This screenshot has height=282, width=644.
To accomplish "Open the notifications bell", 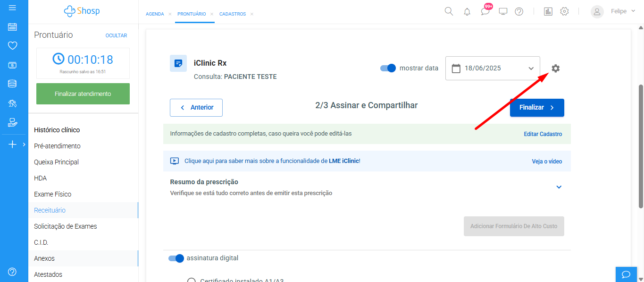I will click(467, 12).
